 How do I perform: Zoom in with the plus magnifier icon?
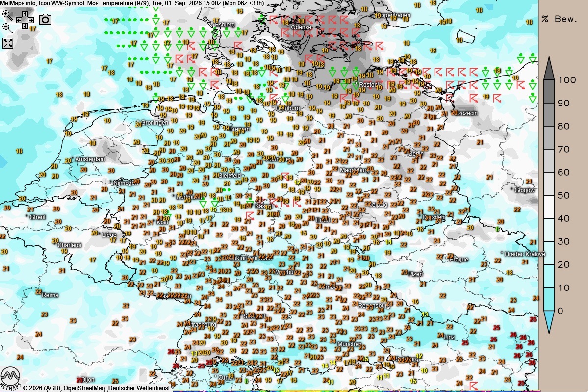[x=7, y=15]
